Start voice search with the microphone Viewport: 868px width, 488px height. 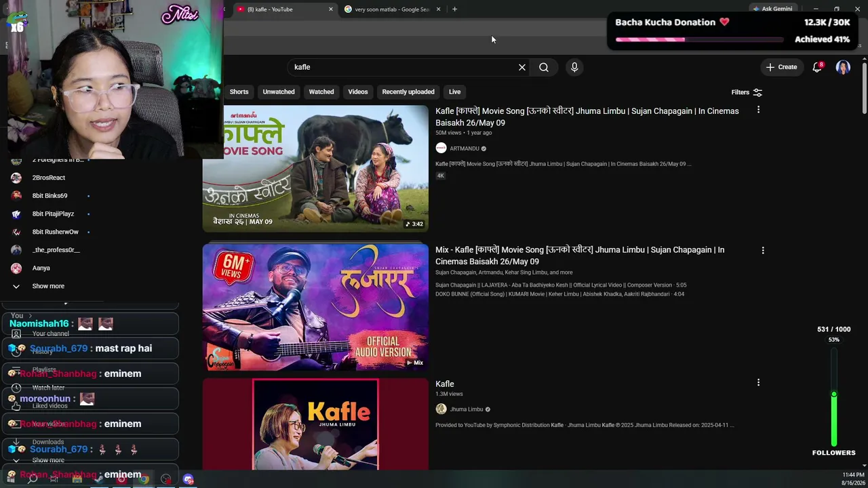pyautogui.click(x=574, y=67)
